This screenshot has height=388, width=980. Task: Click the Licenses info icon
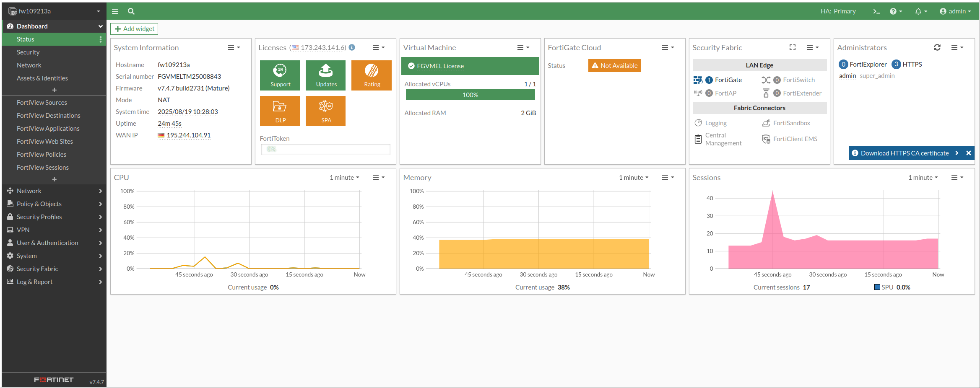pyautogui.click(x=352, y=47)
